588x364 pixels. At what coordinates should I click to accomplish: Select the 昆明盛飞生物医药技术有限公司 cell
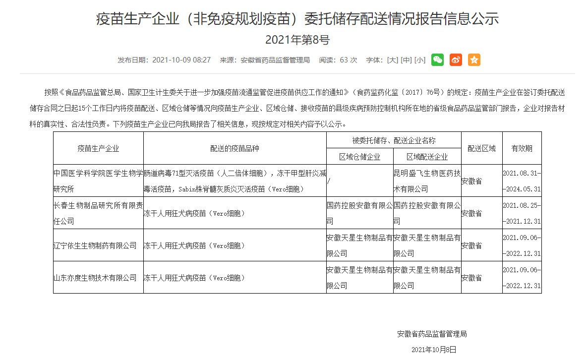point(427,181)
